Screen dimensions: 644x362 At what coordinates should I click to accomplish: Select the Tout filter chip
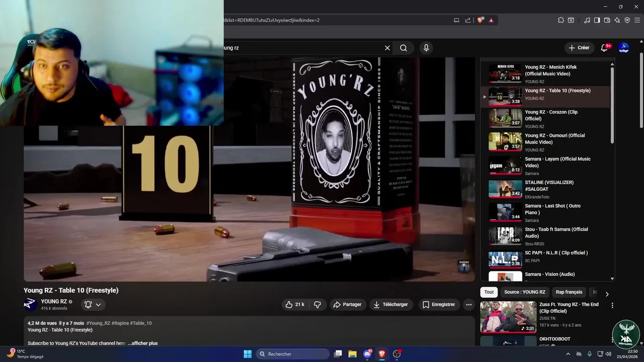(489, 292)
